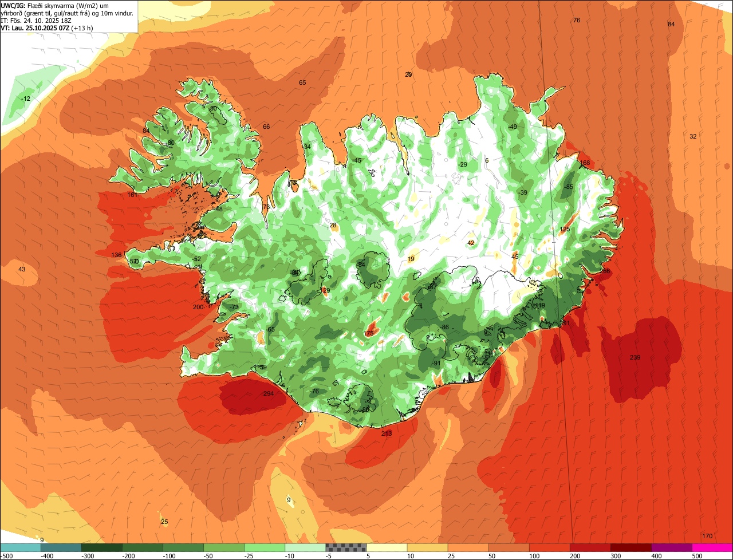The width and height of the screenshot is (733, 560).
Task: Click the -200 legend label
Action: coord(129,555)
